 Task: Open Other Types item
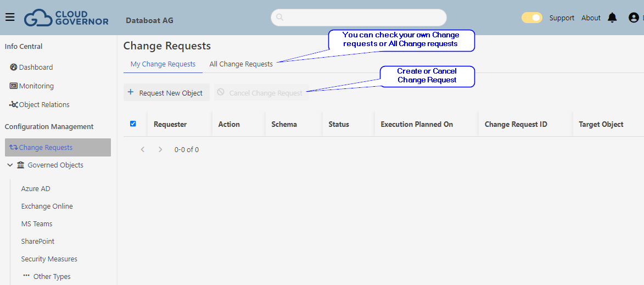click(x=52, y=276)
